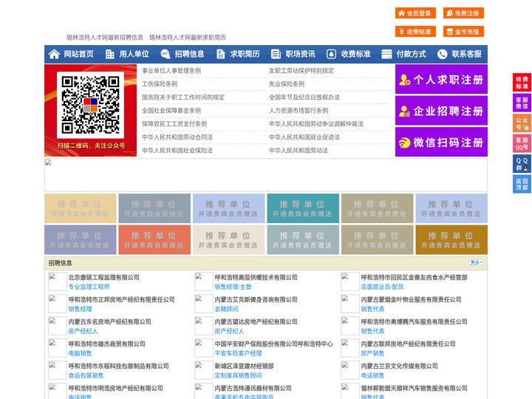Open 职场资讯 menu item
The image size is (532, 399).
[x=300, y=54]
